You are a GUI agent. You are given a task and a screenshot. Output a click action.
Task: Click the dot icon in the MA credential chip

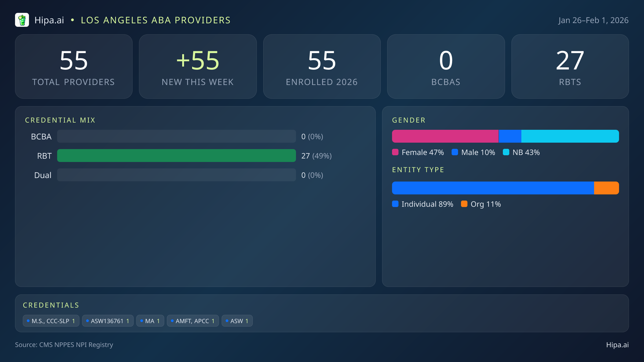coord(142,321)
